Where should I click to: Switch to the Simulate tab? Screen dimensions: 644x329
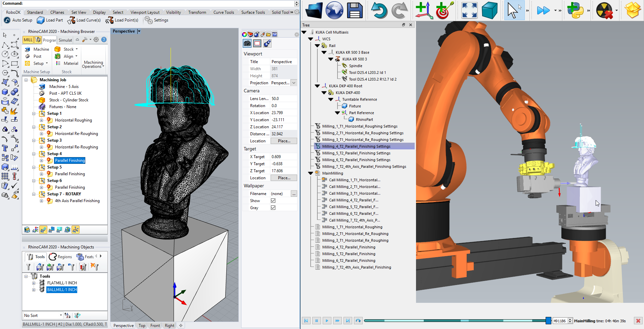click(65, 40)
